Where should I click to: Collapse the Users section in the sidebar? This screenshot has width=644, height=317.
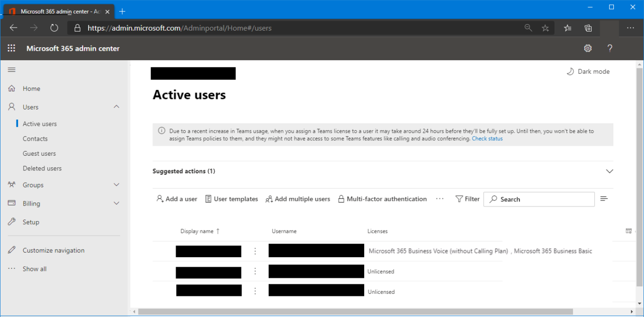click(117, 107)
